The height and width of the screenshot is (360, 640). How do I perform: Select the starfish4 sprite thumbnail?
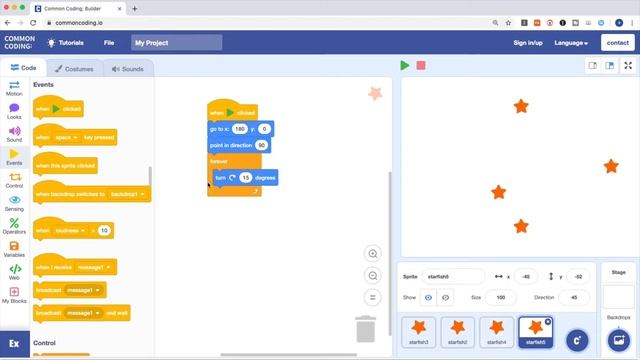[x=496, y=332]
